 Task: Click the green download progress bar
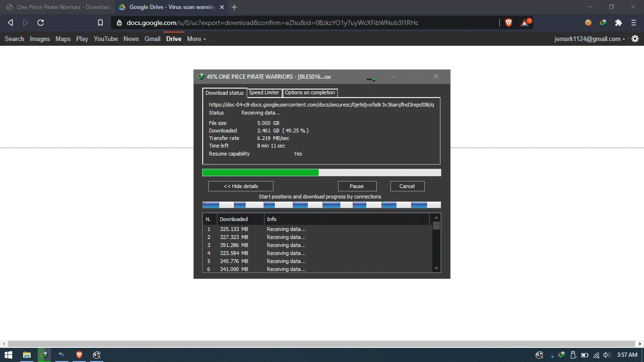pos(322,173)
